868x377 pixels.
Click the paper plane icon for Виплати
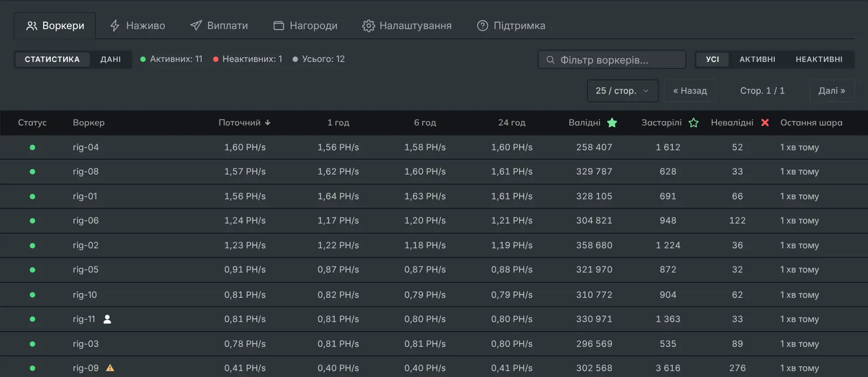coord(196,26)
